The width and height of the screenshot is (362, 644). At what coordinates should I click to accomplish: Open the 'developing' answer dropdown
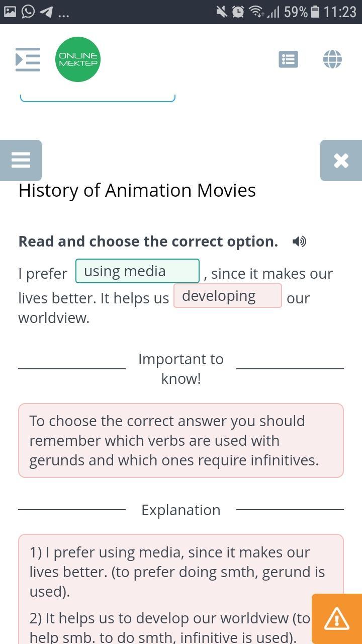pos(227,296)
